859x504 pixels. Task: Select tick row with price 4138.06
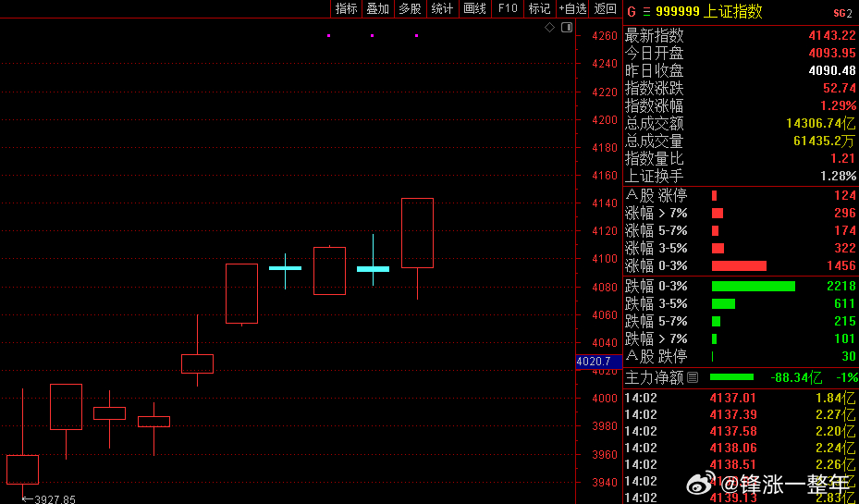[741, 448]
